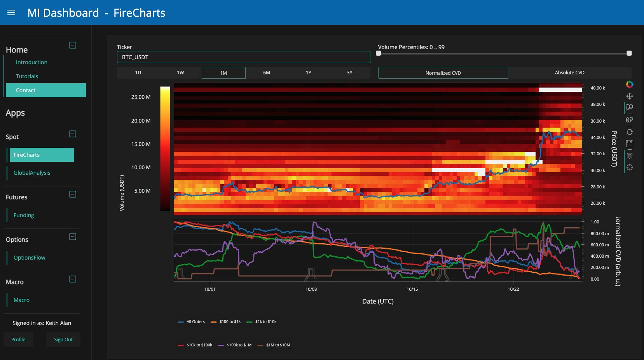Click the Volume Percentiles right slider handle
The image size is (644, 360).
629,53
